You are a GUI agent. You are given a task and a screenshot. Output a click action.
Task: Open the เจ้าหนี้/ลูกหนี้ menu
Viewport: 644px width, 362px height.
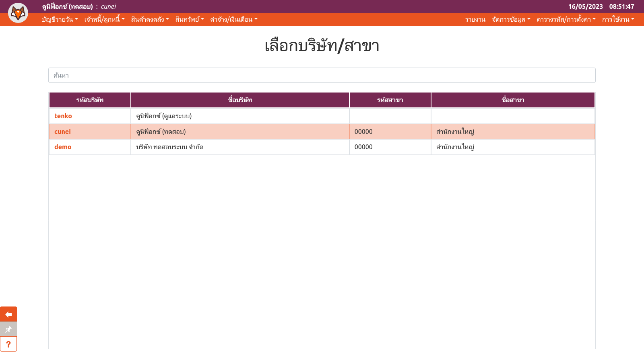coord(104,19)
